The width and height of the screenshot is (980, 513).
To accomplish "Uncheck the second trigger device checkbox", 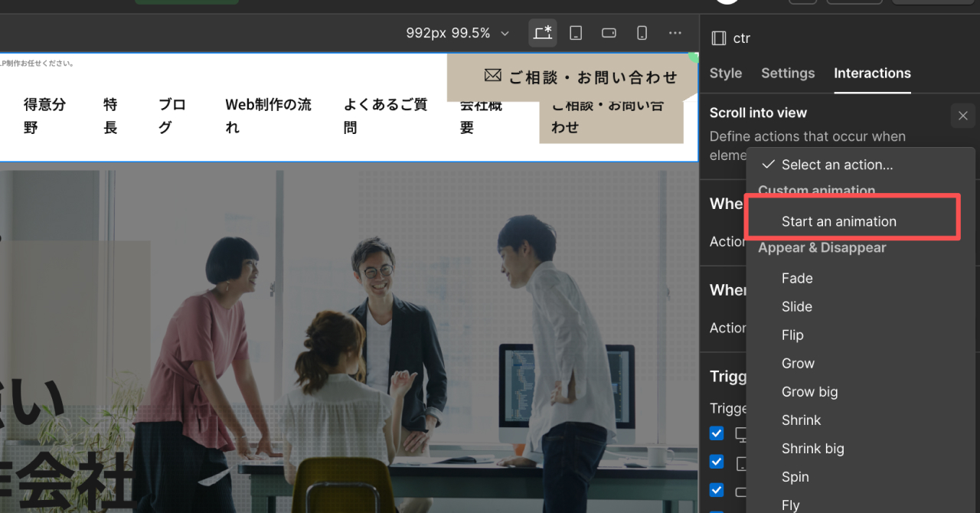I will point(717,462).
